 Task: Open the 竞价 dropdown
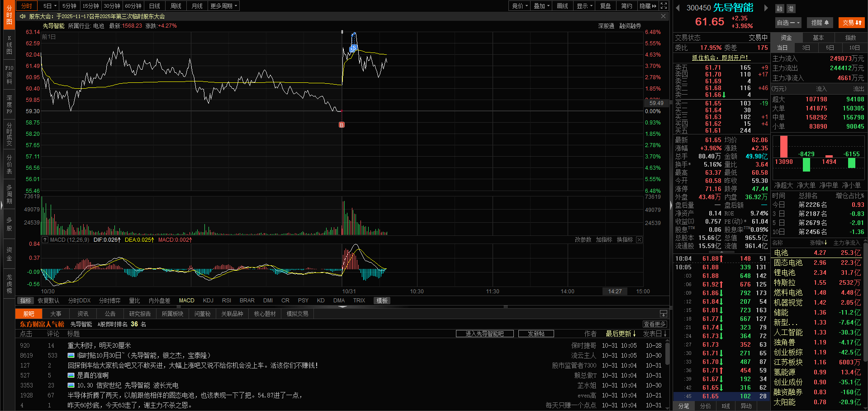coord(520,6)
